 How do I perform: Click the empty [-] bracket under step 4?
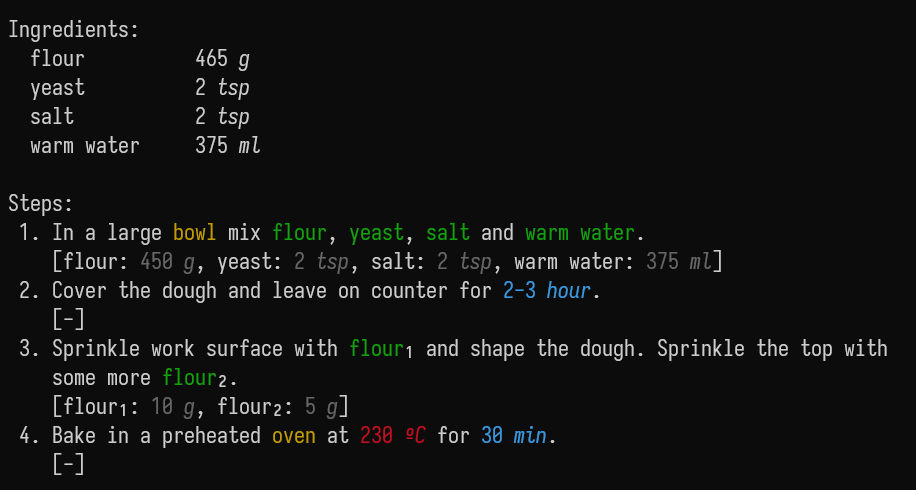coord(68,465)
